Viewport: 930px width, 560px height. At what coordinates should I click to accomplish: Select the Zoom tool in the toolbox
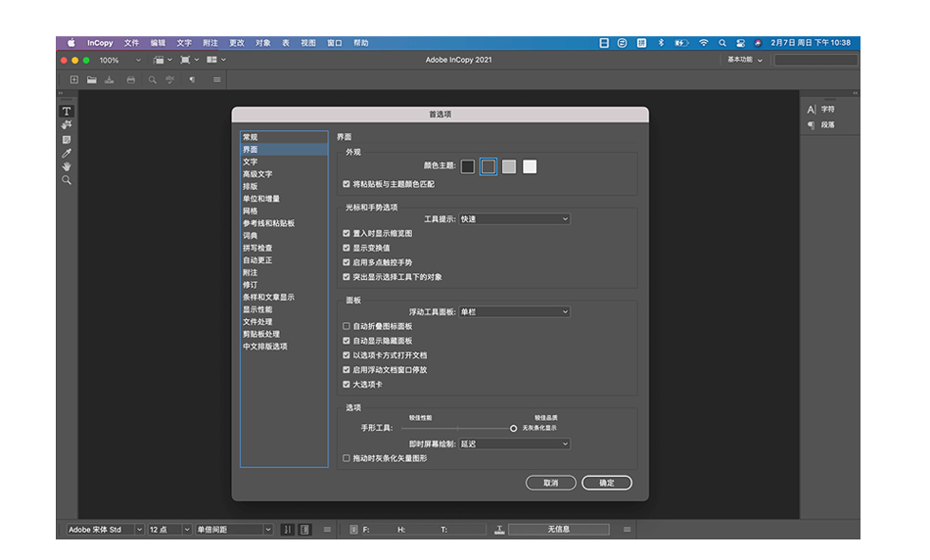pyautogui.click(x=67, y=180)
